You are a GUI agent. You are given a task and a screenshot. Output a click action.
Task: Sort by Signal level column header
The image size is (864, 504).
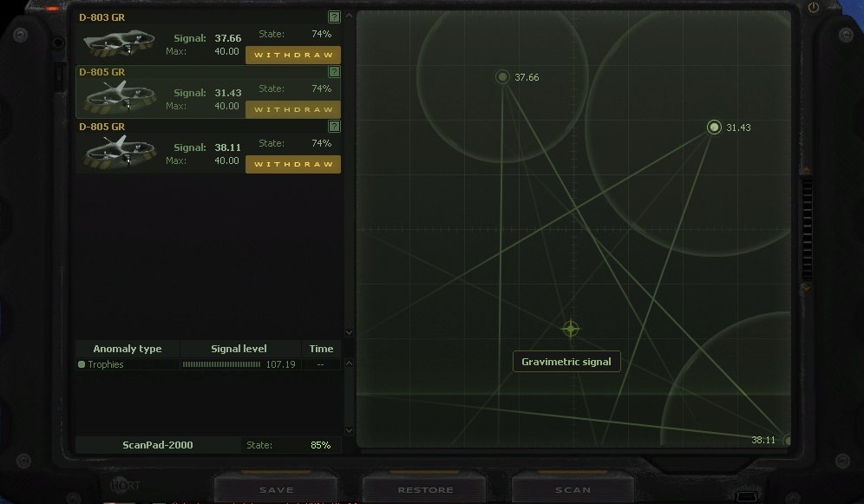tap(239, 349)
